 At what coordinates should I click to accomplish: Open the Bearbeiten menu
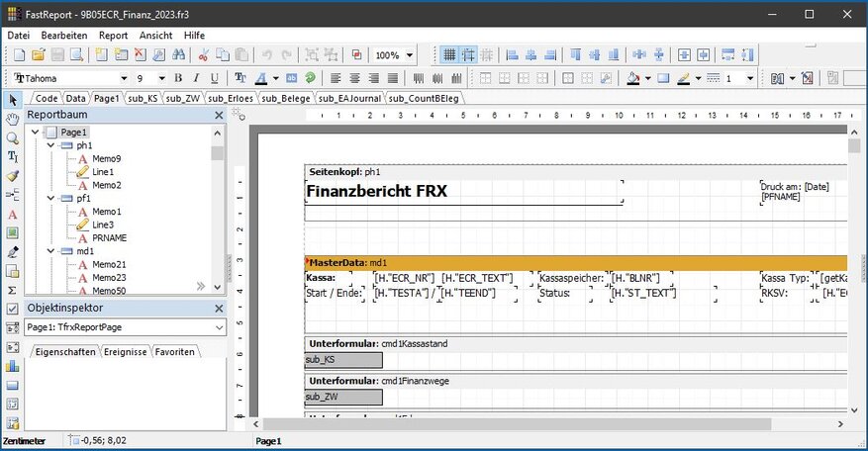63,35
